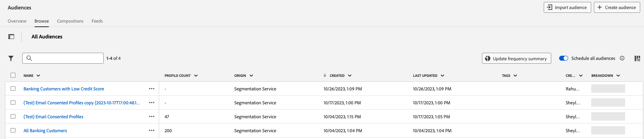Viewport: 644px width, 139px height.
Task: Open the column settings icon
Action: (x=637, y=58)
